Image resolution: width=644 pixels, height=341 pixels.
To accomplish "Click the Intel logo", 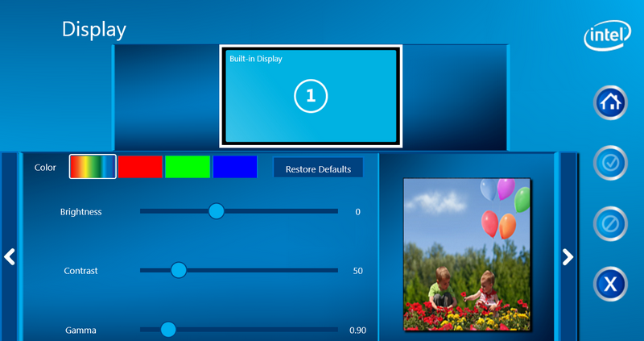I will pyautogui.click(x=608, y=35).
